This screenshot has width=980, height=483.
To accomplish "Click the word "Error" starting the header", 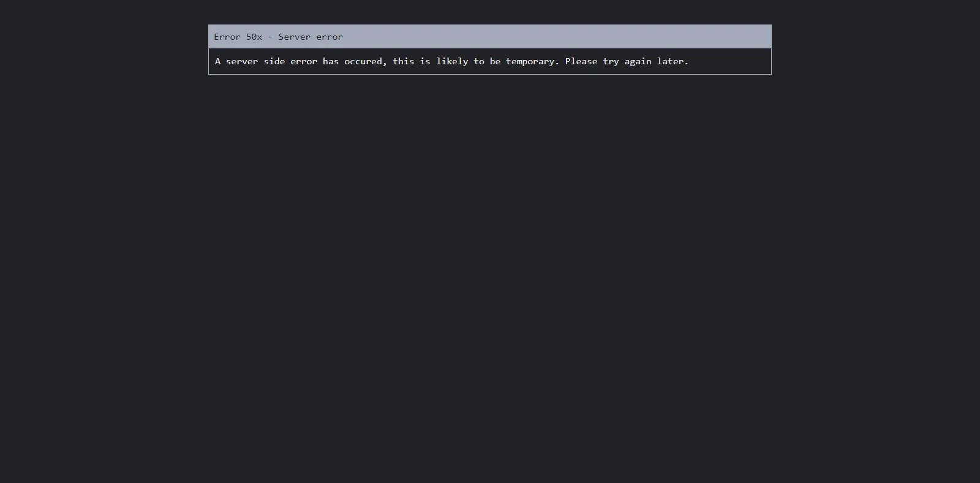I will coord(227,37).
